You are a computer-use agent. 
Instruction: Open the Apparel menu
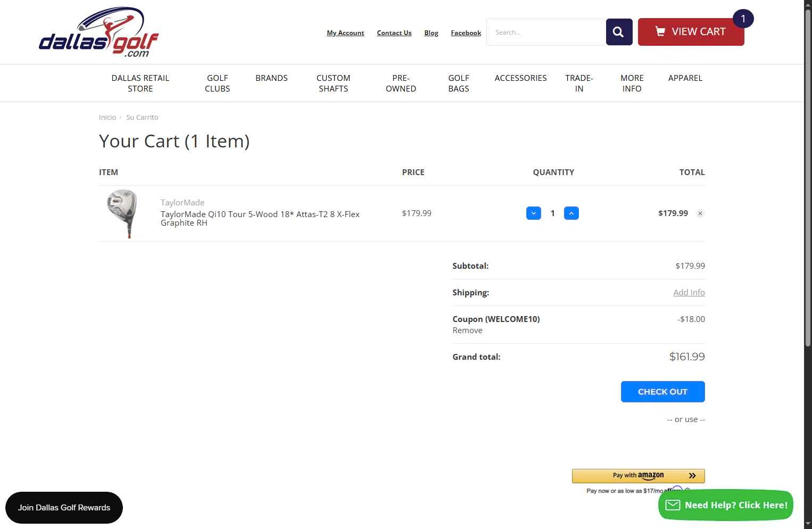pyautogui.click(x=685, y=78)
